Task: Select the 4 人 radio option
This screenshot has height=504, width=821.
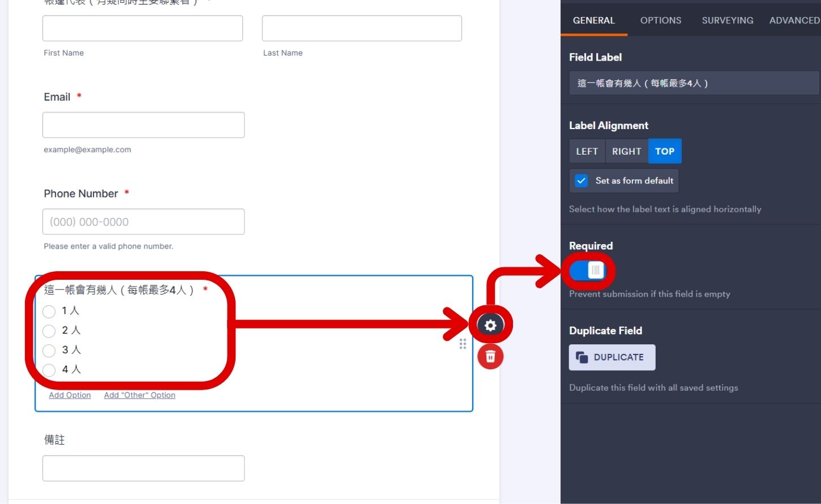Action: (x=49, y=370)
